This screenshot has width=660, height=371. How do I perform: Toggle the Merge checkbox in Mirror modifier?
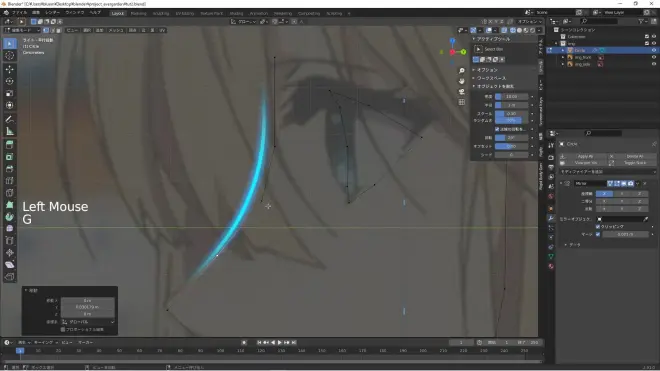(x=598, y=234)
